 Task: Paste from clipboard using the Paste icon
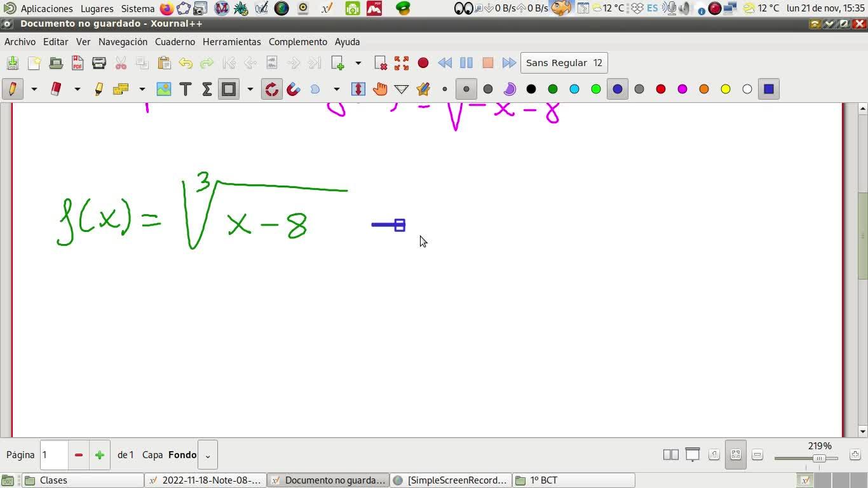[164, 63]
